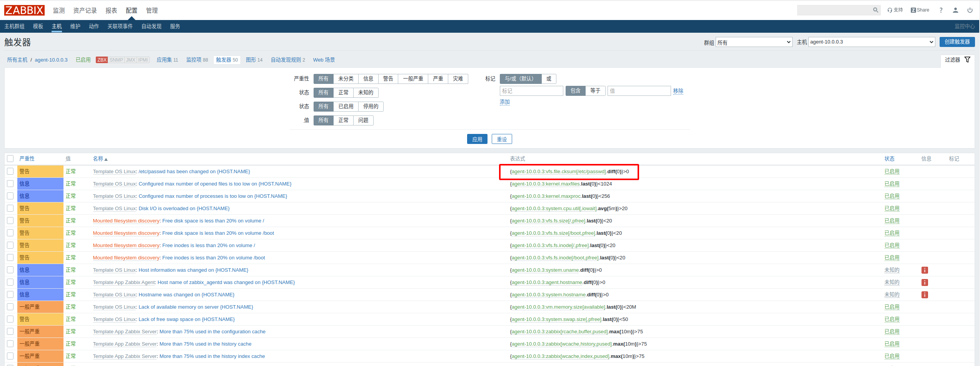Open the 群组 dropdown

pyautogui.click(x=754, y=42)
